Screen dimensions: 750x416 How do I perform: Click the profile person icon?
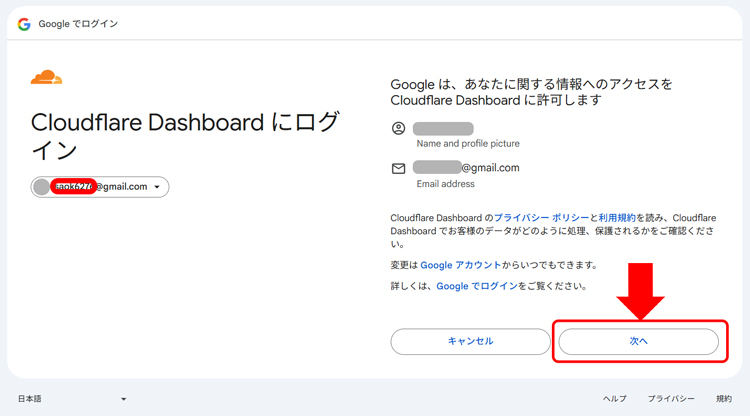(398, 128)
